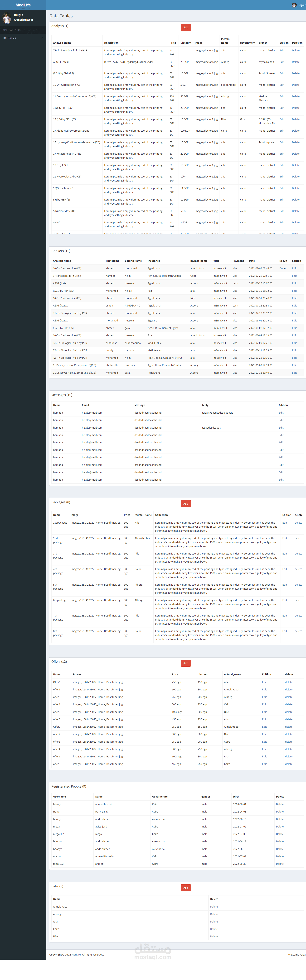Edit booking dated 2022-07-26 07:51:00
Screen dimensions: 306x980
294,276
